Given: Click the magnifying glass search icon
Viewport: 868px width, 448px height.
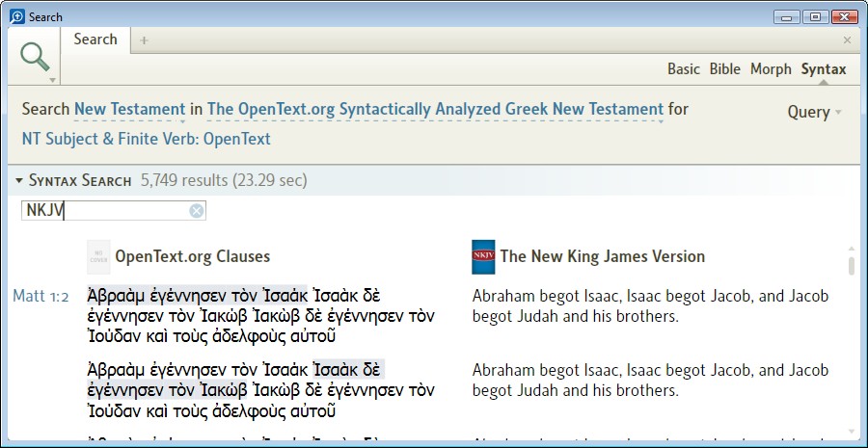Looking at the screenshot, I should (35, 57).
